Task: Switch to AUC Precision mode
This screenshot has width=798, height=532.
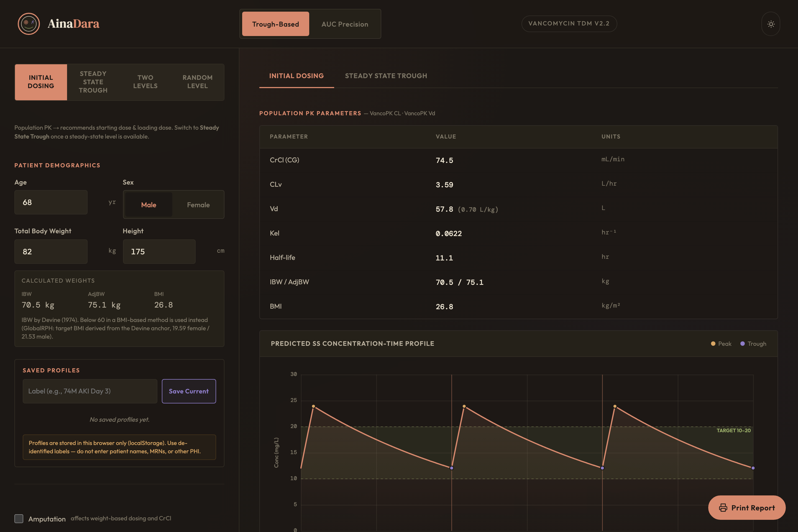Action: [x=345, y=24]
